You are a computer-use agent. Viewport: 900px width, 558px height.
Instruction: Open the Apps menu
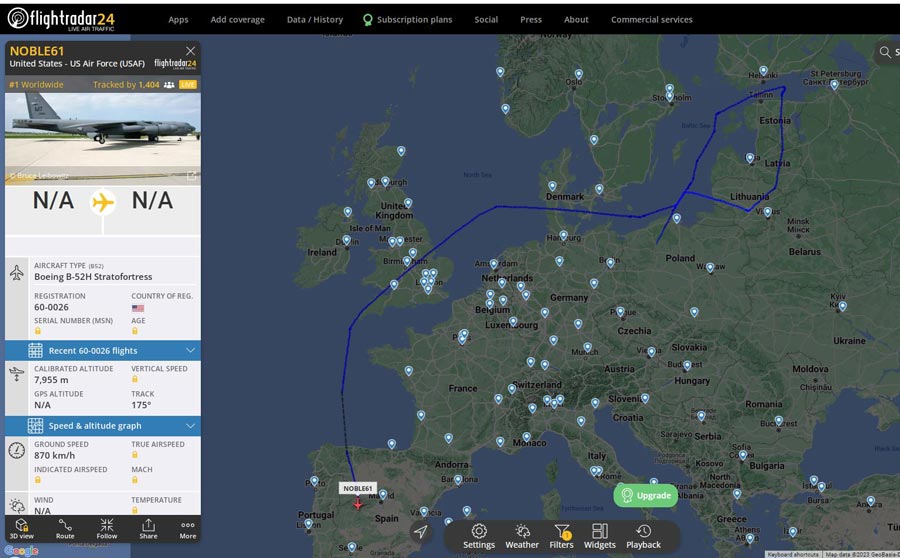(x=178, y=20)
